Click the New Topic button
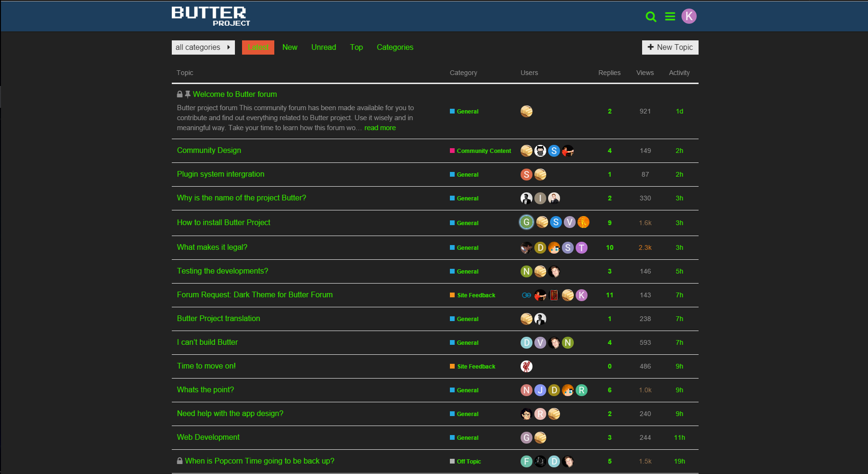This screenshot has height=474, width=868. point(670,47)
